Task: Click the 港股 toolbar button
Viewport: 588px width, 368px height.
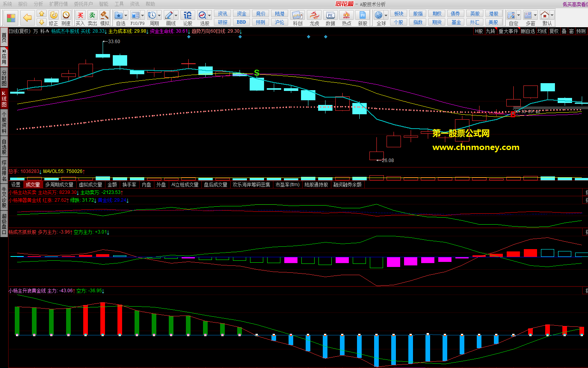Action: coord(493,14)
